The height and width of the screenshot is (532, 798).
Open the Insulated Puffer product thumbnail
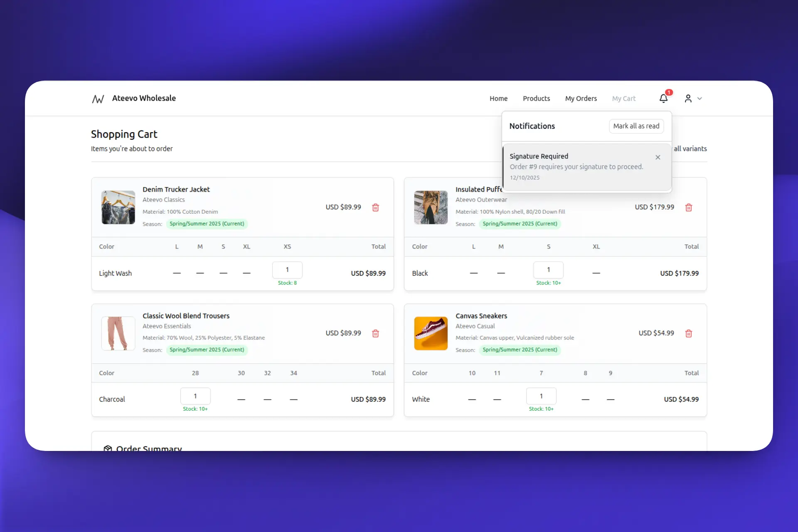pos(431,207)
